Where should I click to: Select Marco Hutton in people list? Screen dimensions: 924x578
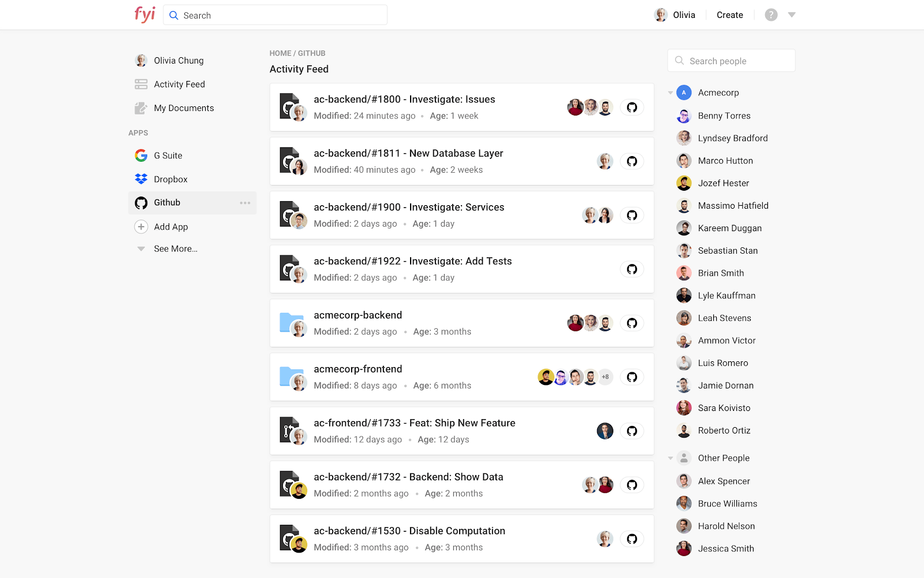[x=715, y=161]
